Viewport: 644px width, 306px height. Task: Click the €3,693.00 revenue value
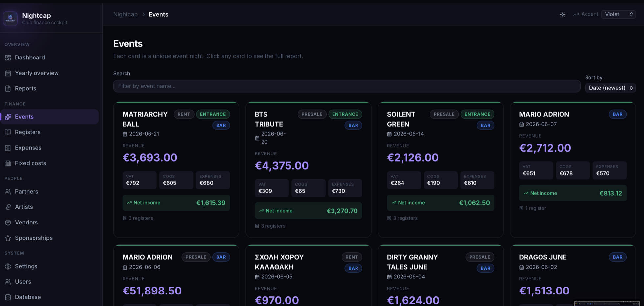pyautogui.click(x=150, y=158)
